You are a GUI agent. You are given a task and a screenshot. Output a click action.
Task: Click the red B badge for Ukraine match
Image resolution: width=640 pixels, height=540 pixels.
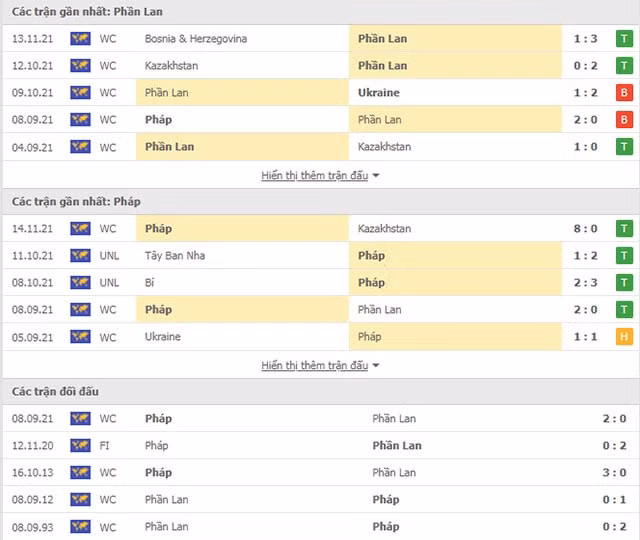point(624,93)
